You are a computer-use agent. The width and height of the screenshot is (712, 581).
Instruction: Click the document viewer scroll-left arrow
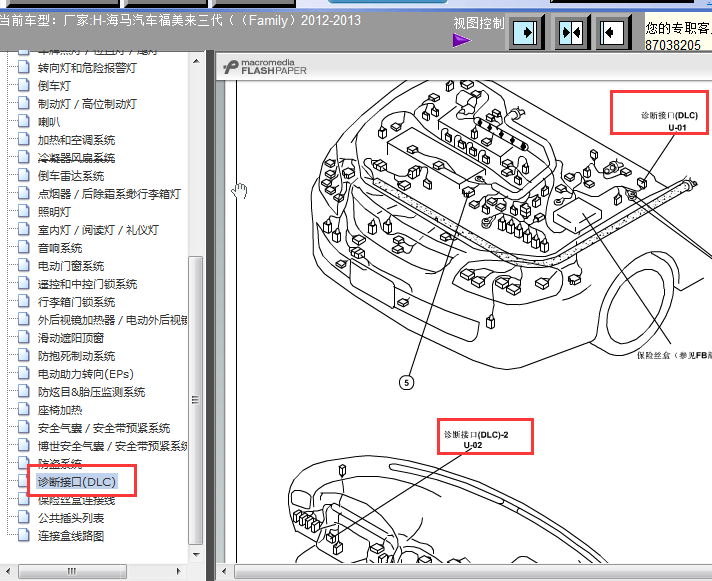[x=223, y=571]
